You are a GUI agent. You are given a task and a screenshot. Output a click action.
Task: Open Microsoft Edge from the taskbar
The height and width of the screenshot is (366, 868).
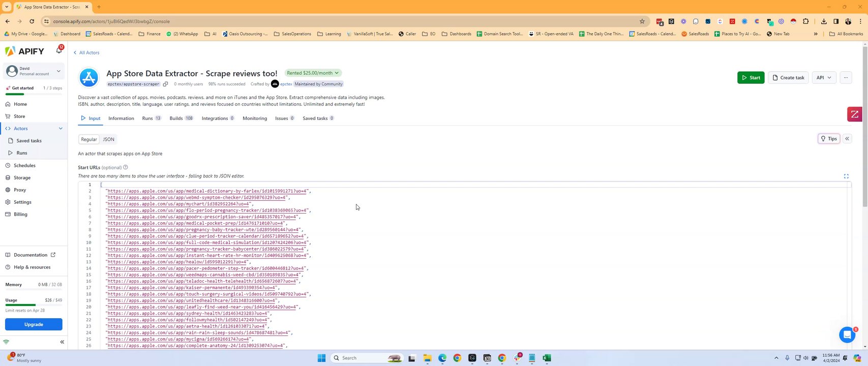442,358
